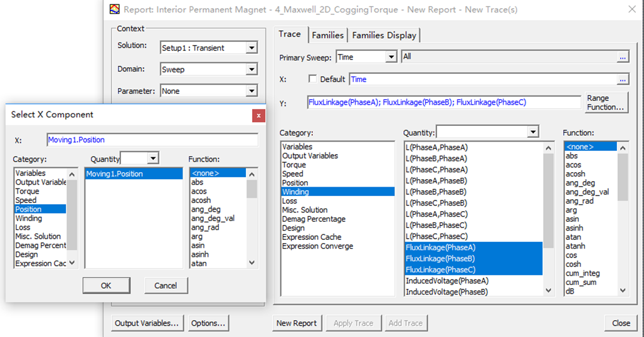Switch to the Families Display tab
Screen dimensions: 644x337
[x=384, y=35]
